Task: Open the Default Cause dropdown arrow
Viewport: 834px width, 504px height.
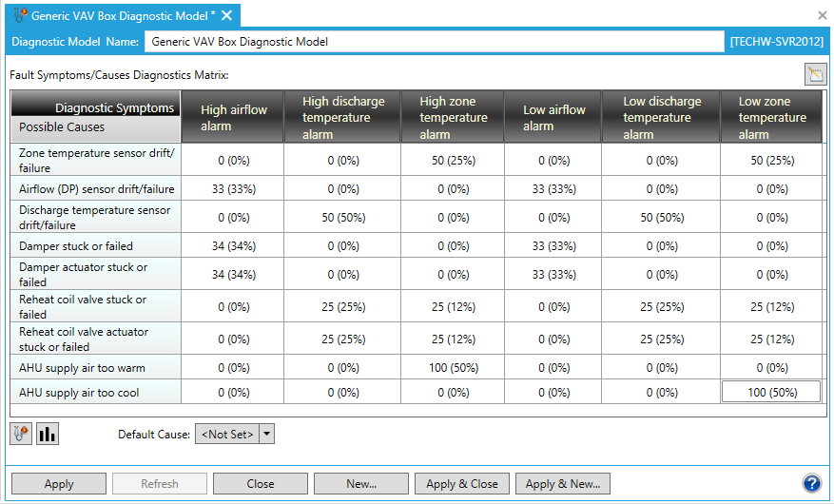Action: tap(267, 434)
